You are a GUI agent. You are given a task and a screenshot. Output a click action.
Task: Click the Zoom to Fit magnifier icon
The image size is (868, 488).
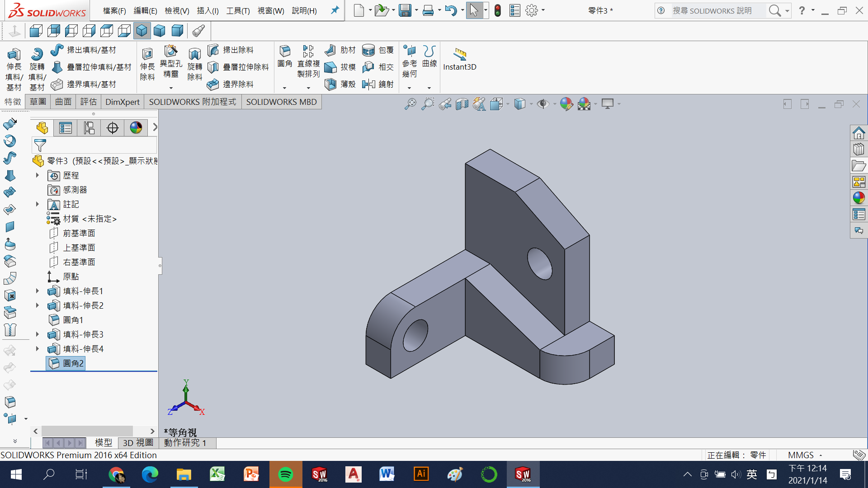[x=410, y=104]
